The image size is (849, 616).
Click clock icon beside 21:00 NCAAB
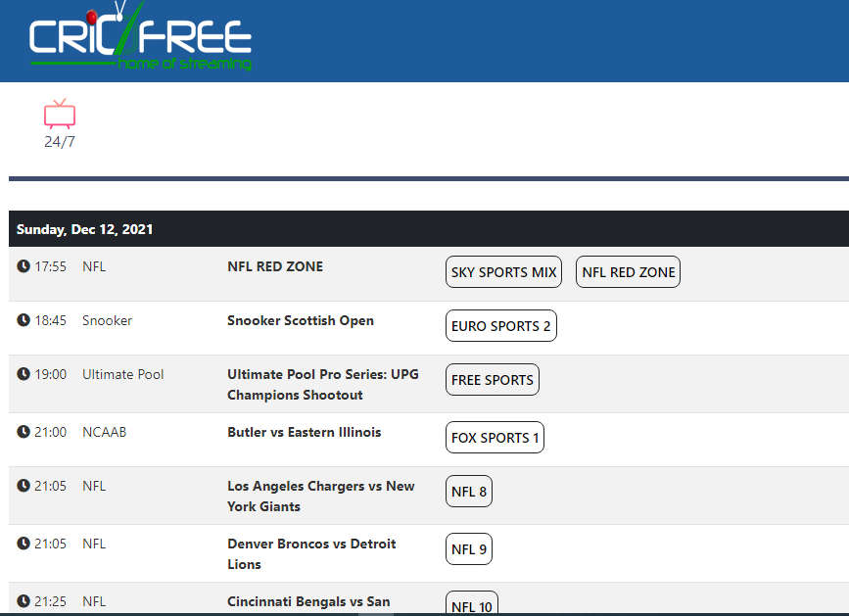[24, 432]
